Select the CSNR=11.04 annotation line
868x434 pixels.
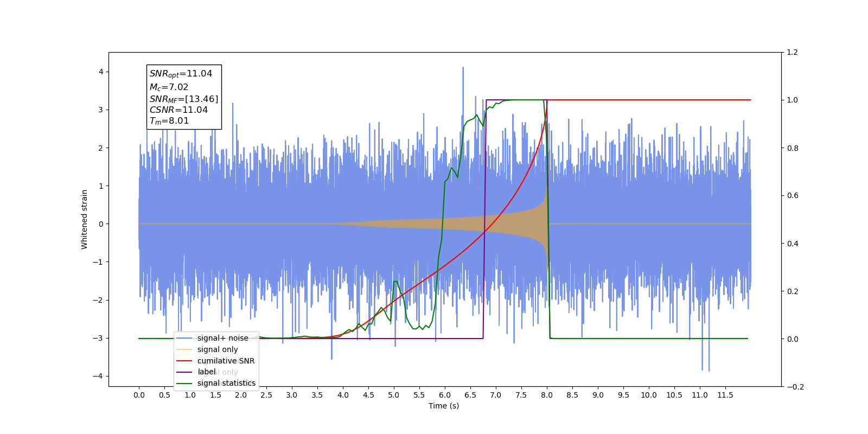[179, 110]
